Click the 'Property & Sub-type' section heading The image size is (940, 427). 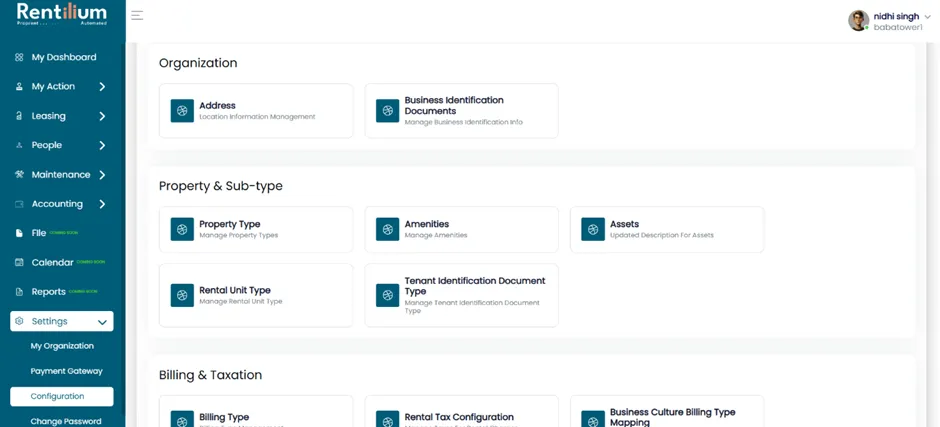pyautogui.click(x=221, y=187)
